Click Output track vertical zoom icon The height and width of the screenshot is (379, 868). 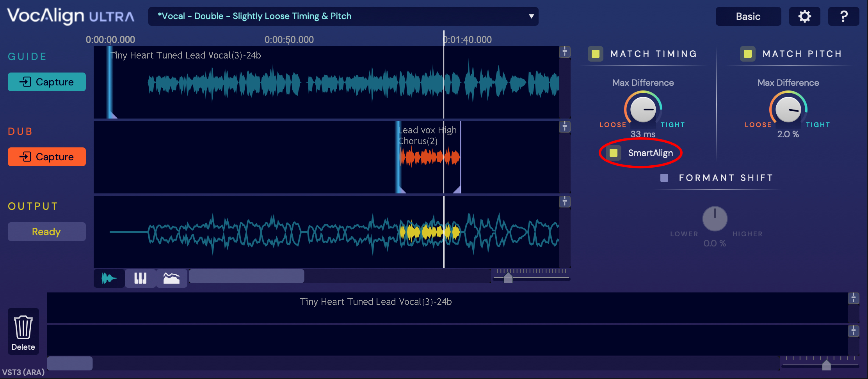(x=565, y=202)
